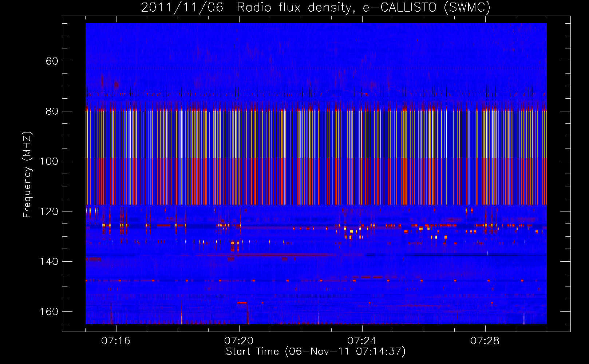Select the "Frequency (MHZ)" y-axis label

pyautogui.click(x=27, y=175)
